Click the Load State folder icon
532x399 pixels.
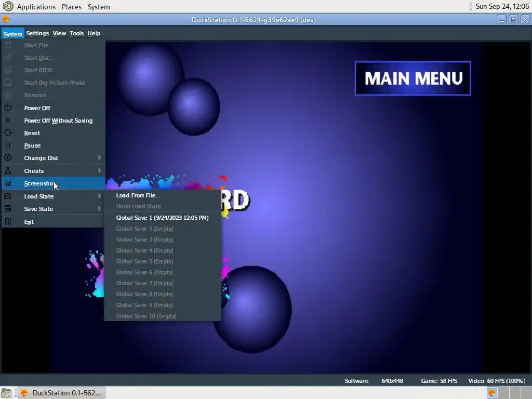click(x=8, y=196)
